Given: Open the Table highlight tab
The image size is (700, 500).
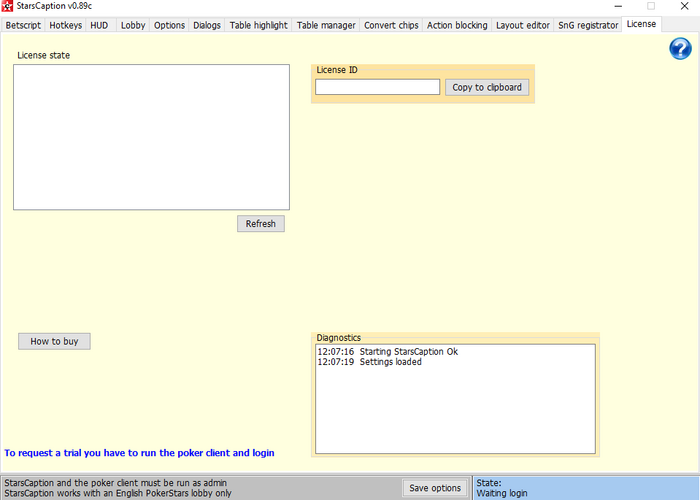Looking at the screenshot, I should (x=258, y=25).
